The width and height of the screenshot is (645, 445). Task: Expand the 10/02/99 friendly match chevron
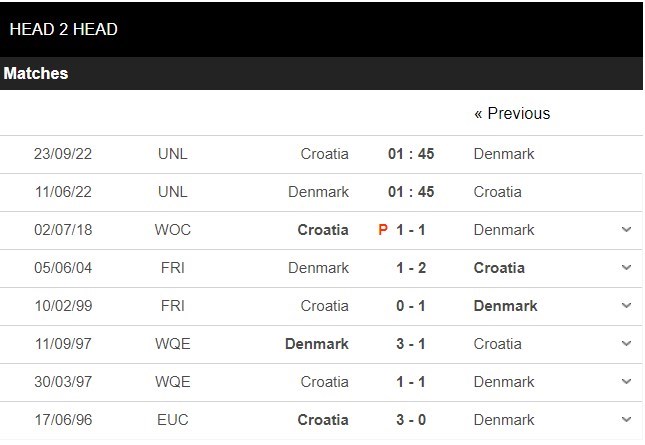(x=626, y=305)
